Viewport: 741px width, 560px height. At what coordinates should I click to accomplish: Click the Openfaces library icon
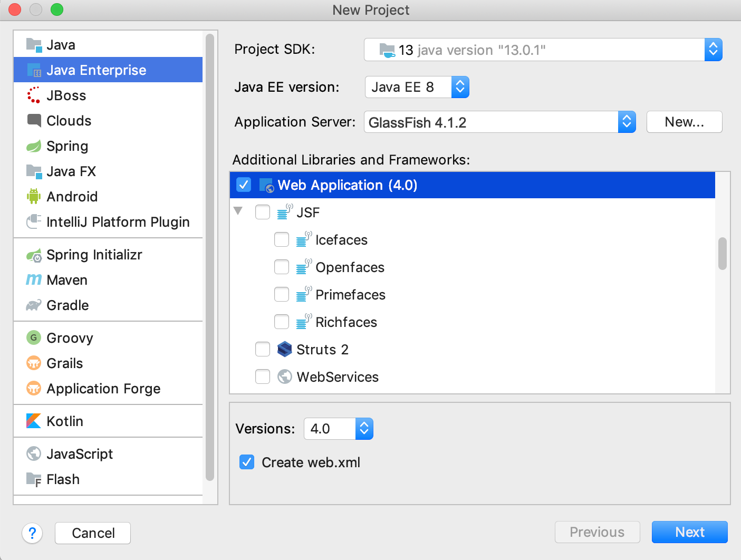click(x=304, y=267)
